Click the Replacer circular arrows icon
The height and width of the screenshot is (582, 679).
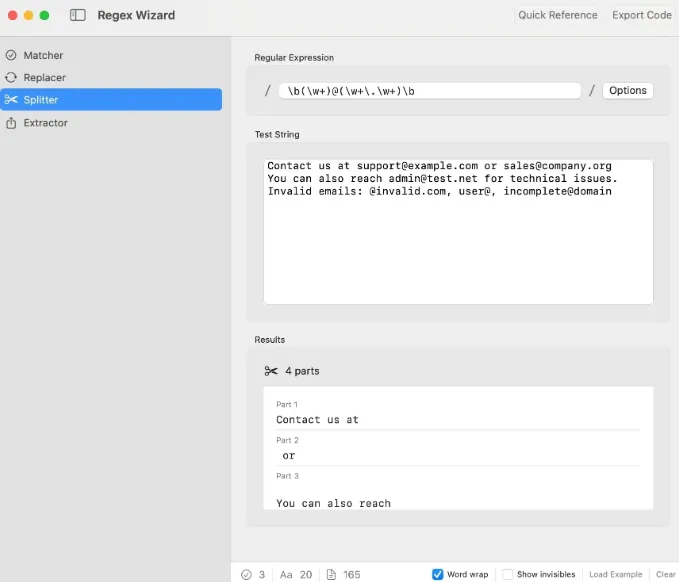[11, 78]
